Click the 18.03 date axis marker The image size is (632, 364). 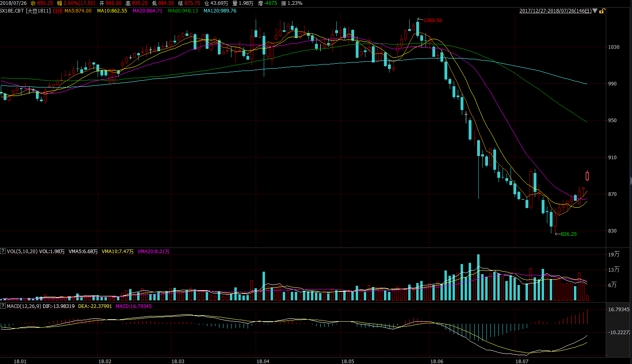[178, 361]
